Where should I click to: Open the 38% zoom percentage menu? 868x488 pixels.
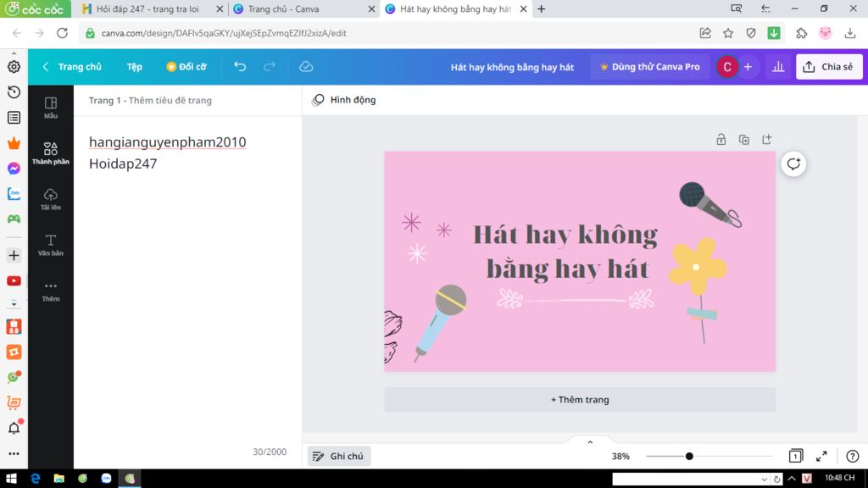pyautogui.click(x=620, y=457)
